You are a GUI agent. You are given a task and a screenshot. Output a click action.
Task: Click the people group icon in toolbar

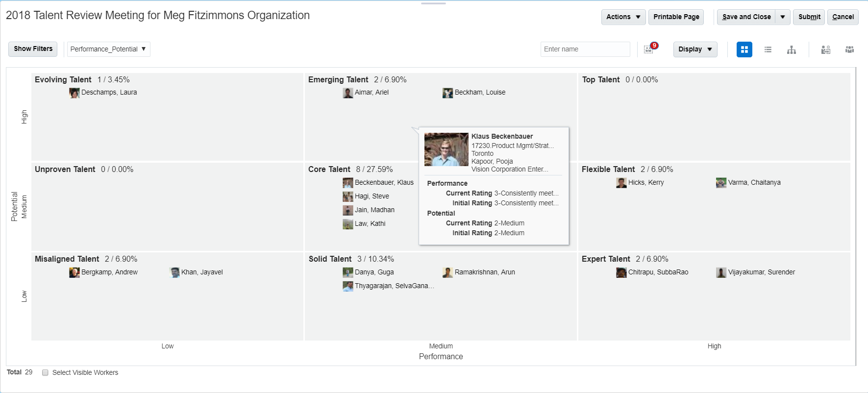[x=850, y=49]
